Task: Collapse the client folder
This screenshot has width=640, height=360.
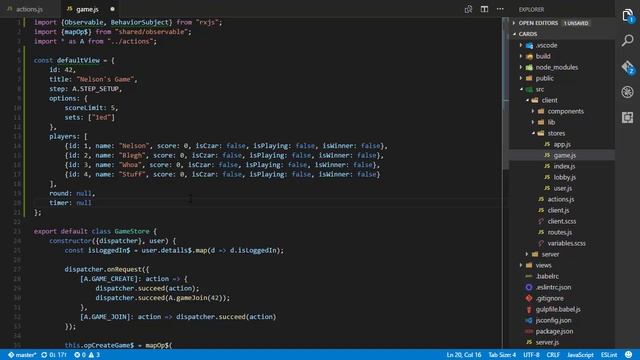Action: (x=549, y=100)
